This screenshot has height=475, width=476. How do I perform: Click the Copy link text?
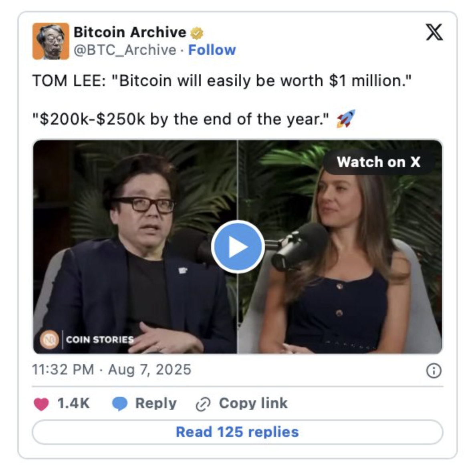pos(253,403)
